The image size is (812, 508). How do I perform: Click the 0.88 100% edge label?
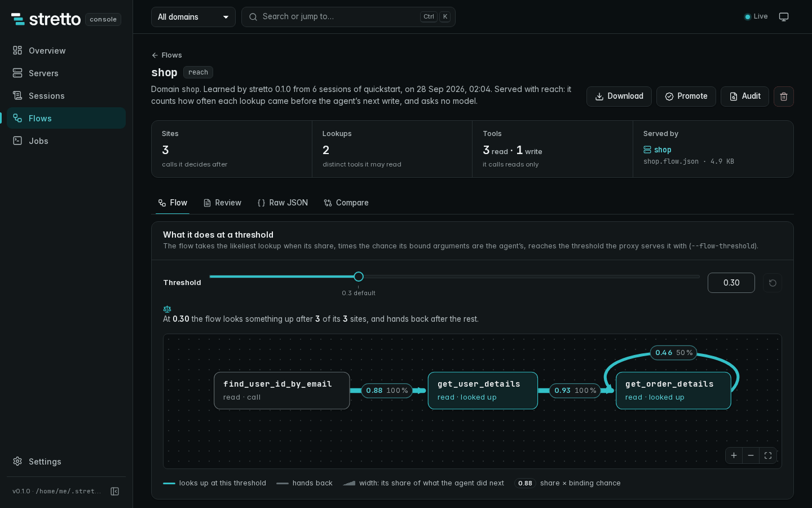pyautogui.click(x=387, y=391)
